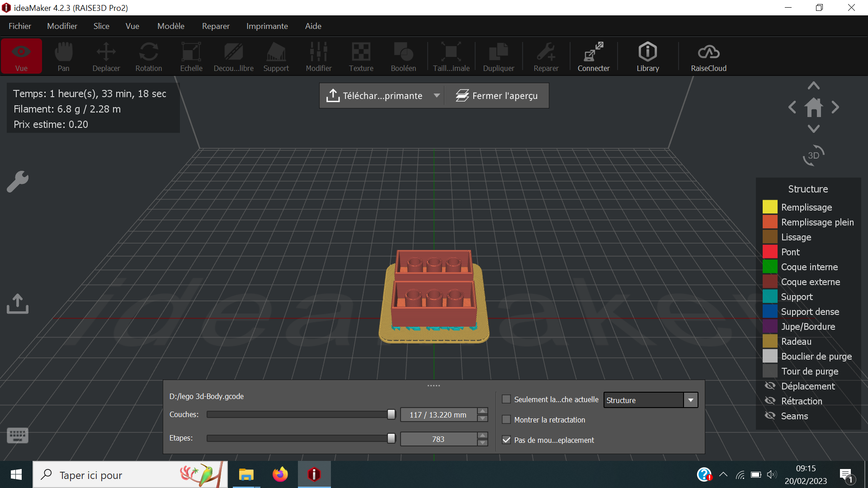This screenshot has height=488, width=868.
Task: Decrease layer number with Couches down arrow
Action: click(x=483, y=418)
